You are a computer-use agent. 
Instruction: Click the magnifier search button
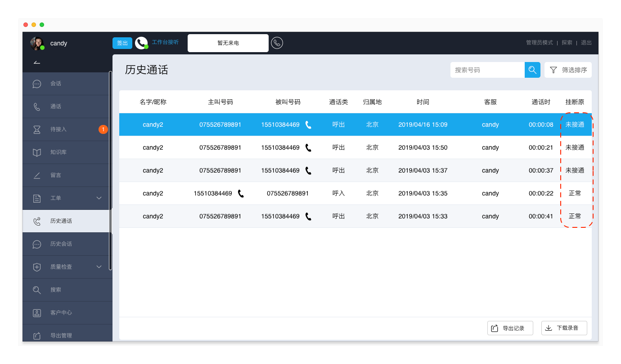tap(532, 70)
